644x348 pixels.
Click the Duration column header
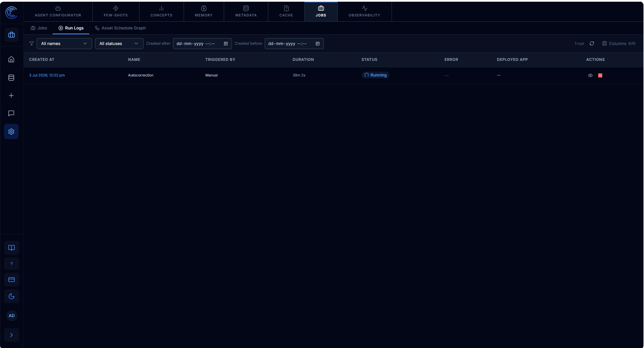[x=303, y=60]
